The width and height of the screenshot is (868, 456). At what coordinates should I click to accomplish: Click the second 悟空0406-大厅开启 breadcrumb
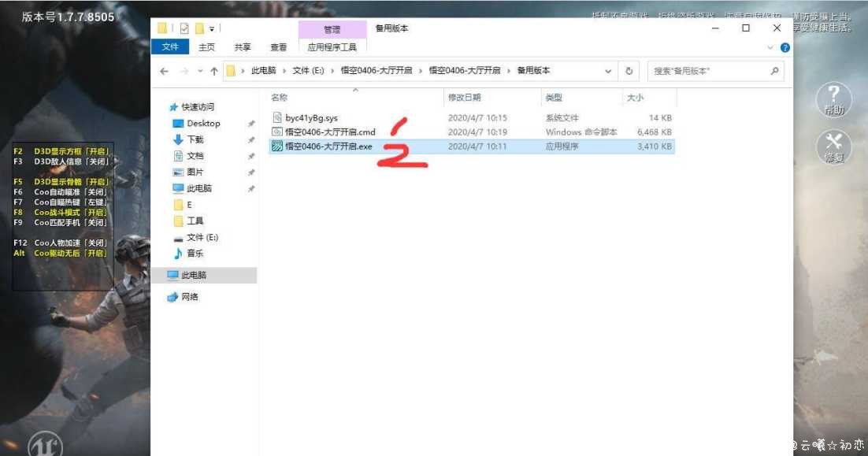tap(465, 70)
